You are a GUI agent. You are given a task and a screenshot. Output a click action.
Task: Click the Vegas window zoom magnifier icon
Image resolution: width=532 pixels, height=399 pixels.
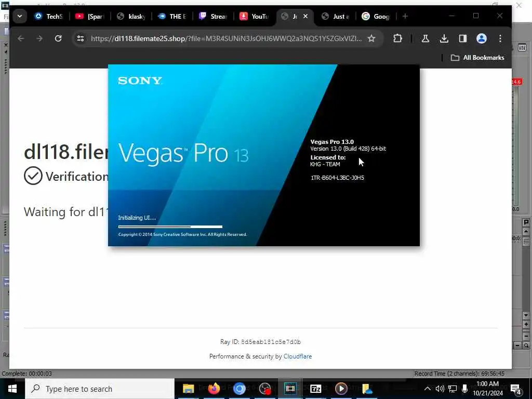[526, 345]
